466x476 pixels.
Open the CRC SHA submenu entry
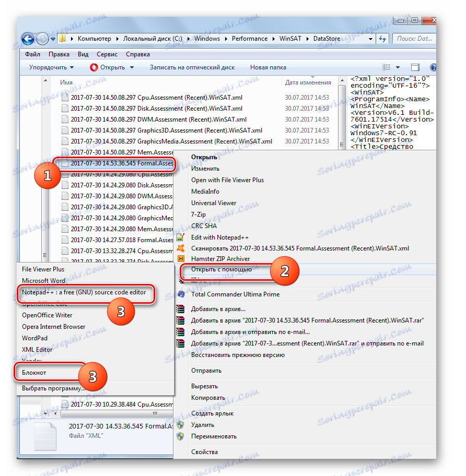point(204,226)
